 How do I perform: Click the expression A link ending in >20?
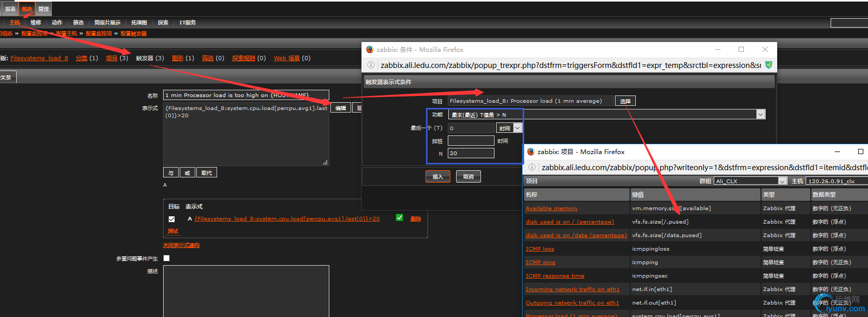[287, 219]
